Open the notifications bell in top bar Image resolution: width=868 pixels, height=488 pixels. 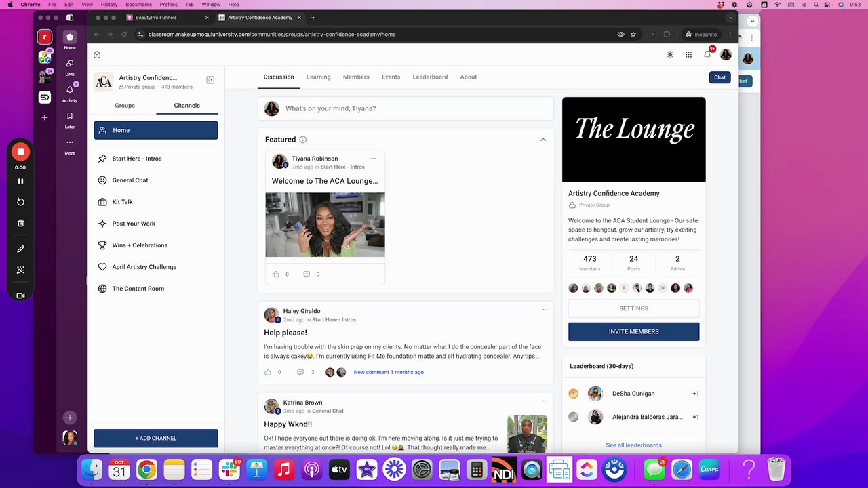click(707, 54)
